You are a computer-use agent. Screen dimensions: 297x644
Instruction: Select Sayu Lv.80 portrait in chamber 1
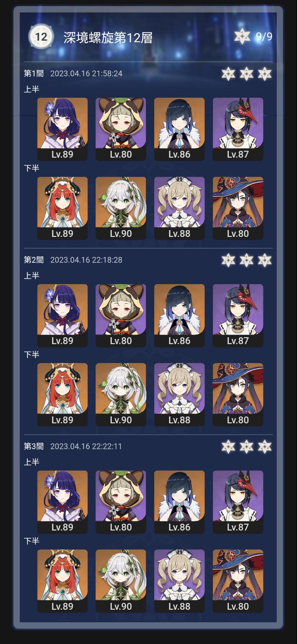121,129
